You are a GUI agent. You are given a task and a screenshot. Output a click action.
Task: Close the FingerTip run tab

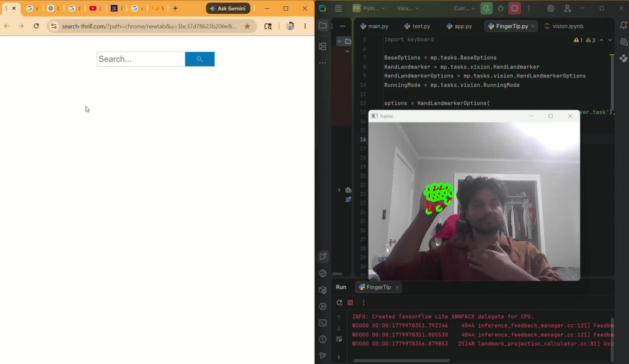(x=397, y=287)
